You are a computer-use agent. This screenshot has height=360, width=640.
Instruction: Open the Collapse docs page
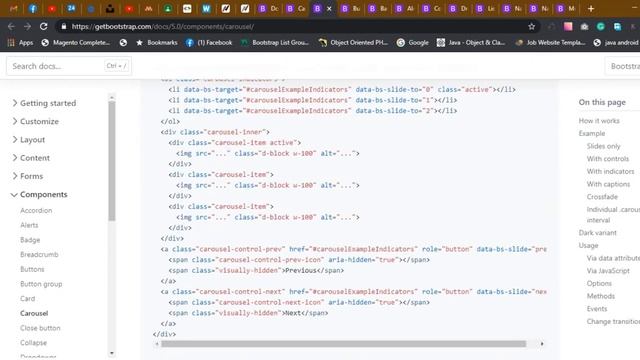tap(33, 343)
